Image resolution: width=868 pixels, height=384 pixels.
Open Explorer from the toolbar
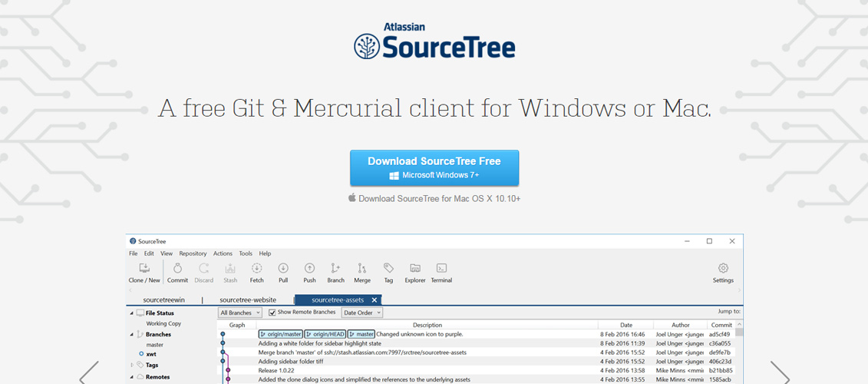pyautogui.click(x=415, y=268)
